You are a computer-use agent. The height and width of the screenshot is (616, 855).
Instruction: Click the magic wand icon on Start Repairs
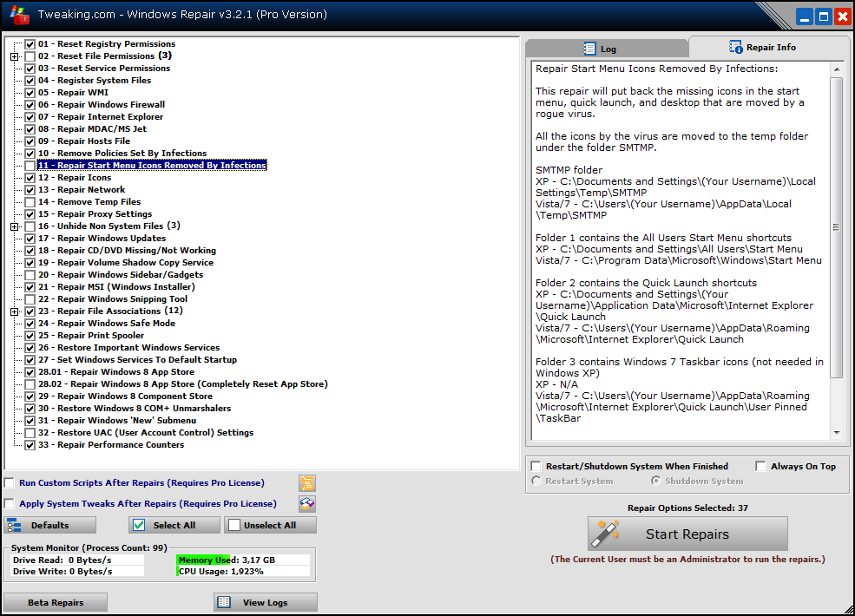point(606,534)
